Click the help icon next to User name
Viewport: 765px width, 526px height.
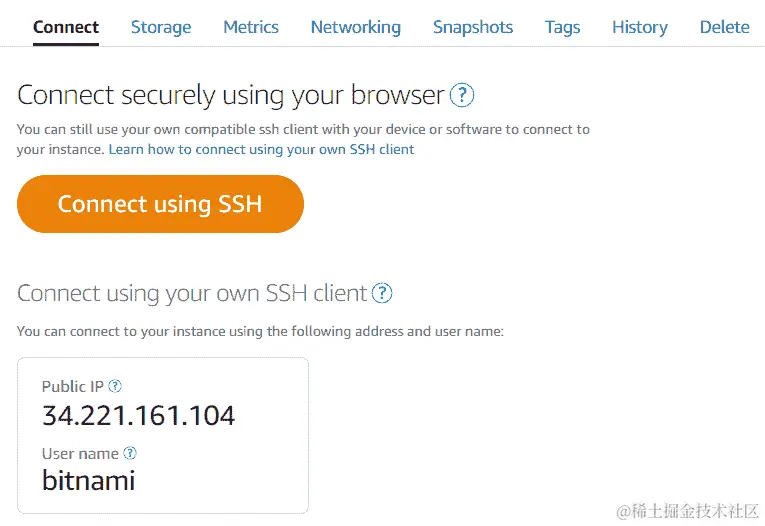click(130, 453)
